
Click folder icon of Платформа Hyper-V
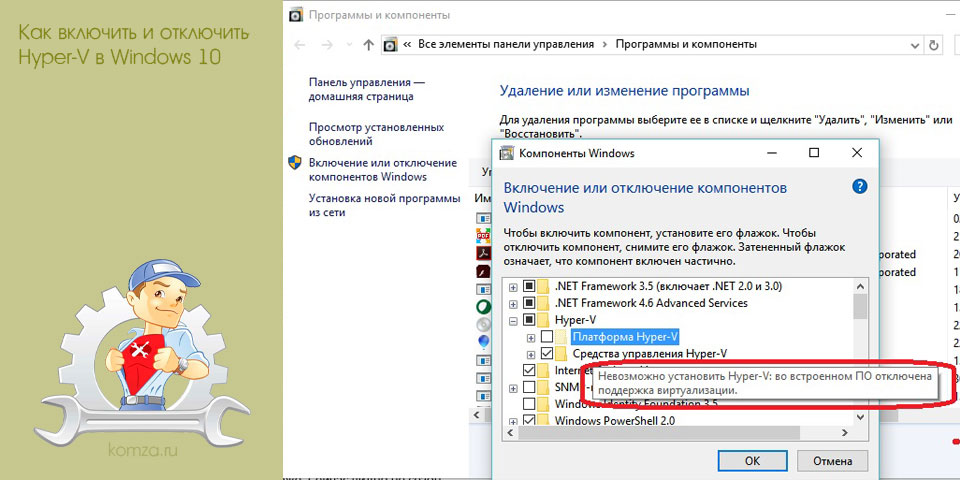point(561,337)
